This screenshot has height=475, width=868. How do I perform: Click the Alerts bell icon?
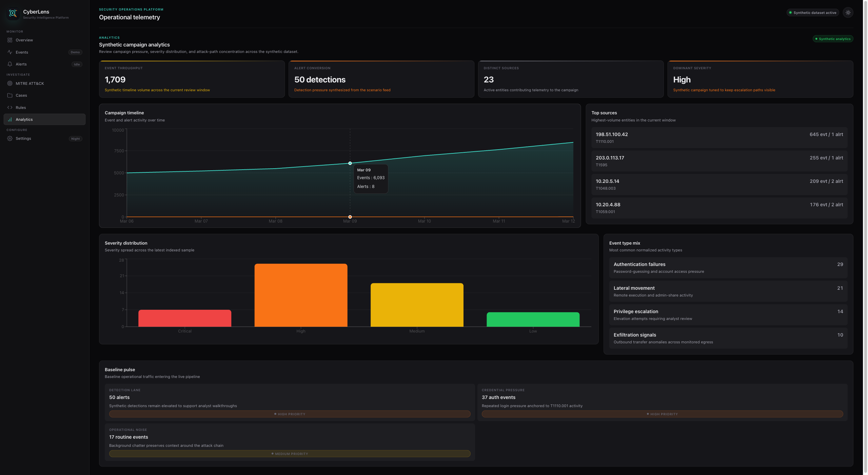click(x=10, y=64)
